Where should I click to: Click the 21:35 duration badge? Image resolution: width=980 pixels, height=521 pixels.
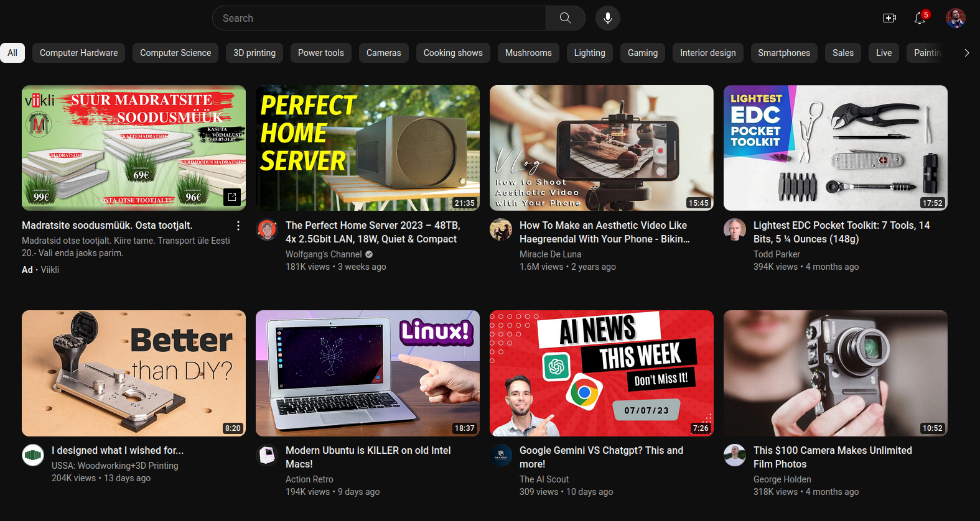(465, 203)
